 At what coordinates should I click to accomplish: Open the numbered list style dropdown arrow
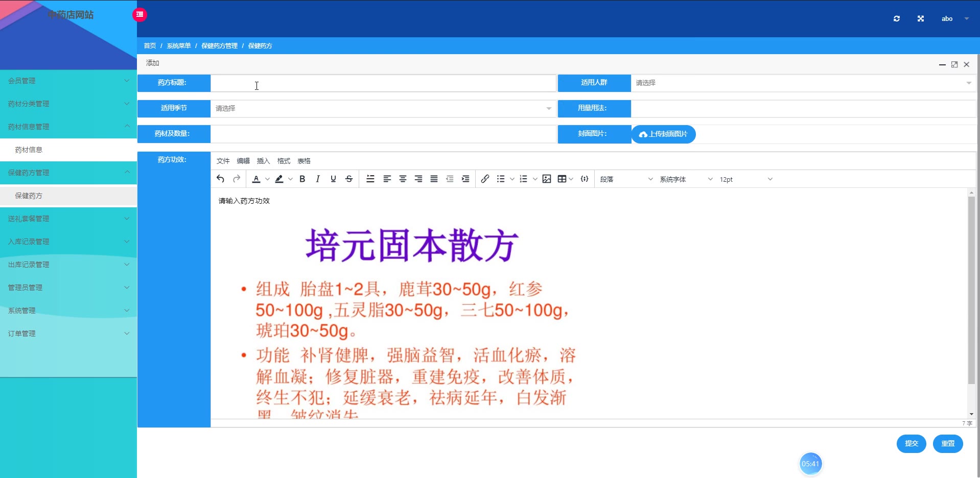coord(535,179)
